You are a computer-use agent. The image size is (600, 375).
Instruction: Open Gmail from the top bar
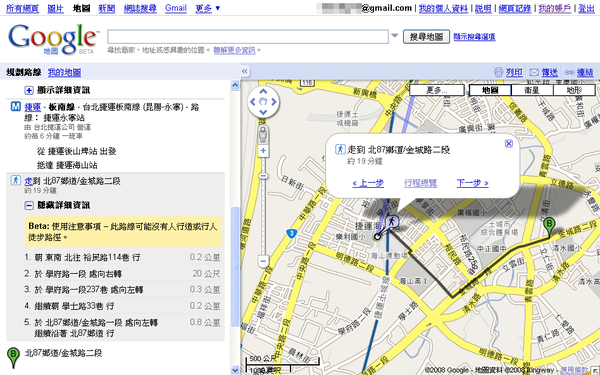tap(176, 8)
